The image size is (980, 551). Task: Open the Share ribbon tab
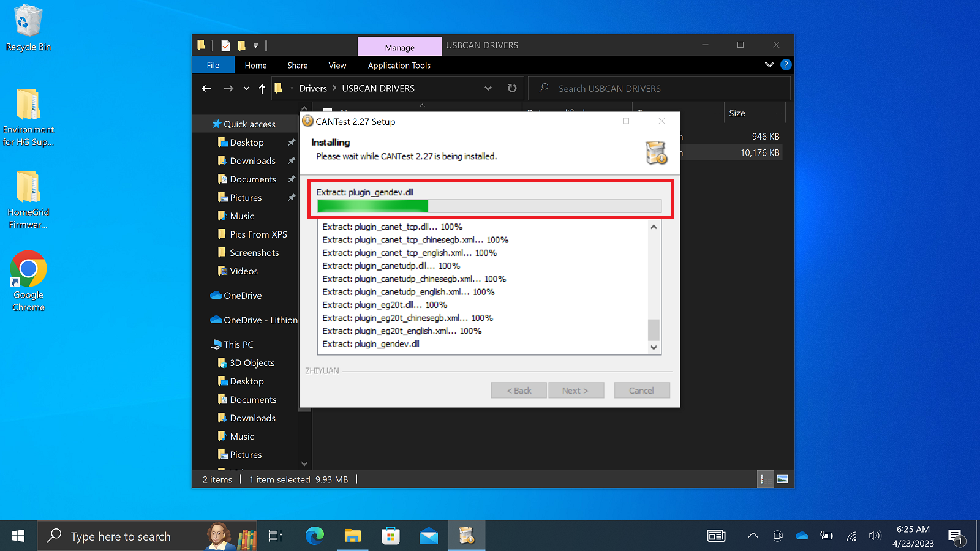[298, 65]
